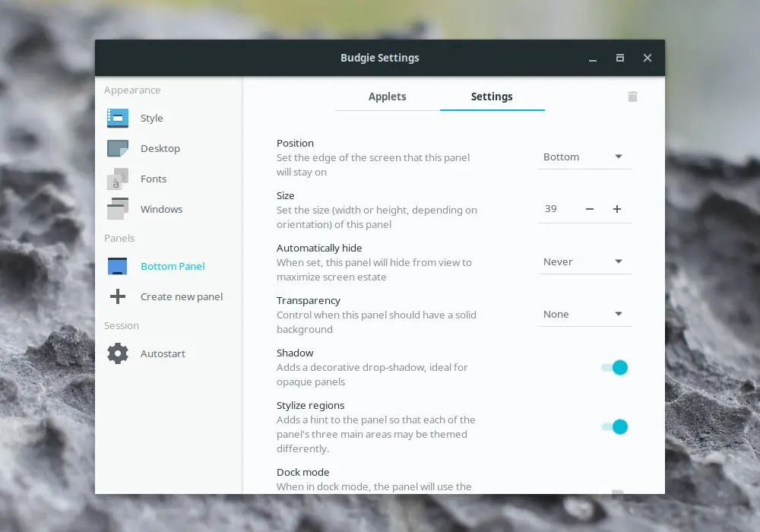Decrease panel size with minus button
The height and width of the screenshot is (532, 760).
(590, 209)
